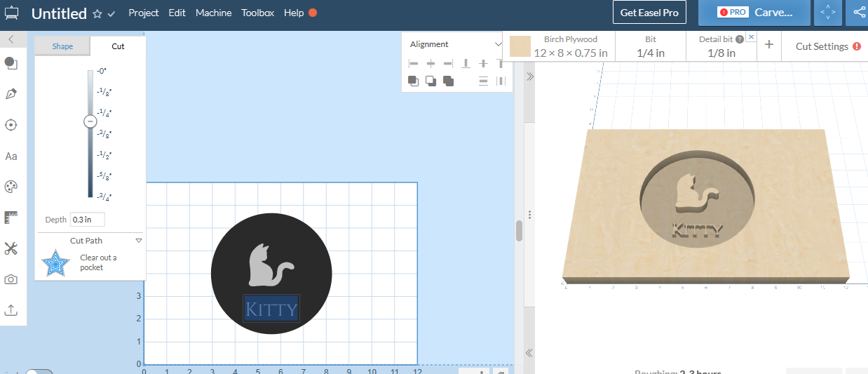Toggle the favorite star beside Untitled
This screenshot has height=374, width=868.
[97, 13]
